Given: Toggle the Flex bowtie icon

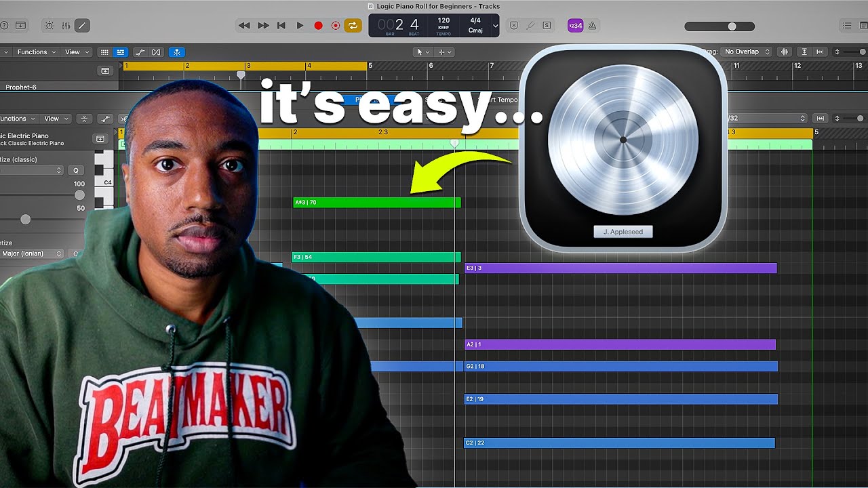Looking at the screenshot, I should tap(157, 52).
